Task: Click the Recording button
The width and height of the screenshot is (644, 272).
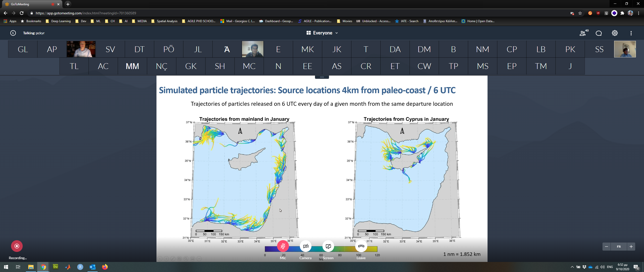Action: [17, 246]
